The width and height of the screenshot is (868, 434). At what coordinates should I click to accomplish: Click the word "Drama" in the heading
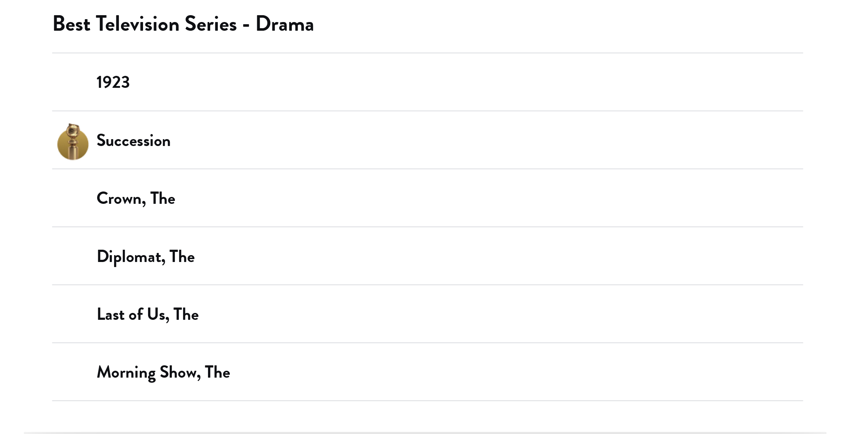click(285, 24)
